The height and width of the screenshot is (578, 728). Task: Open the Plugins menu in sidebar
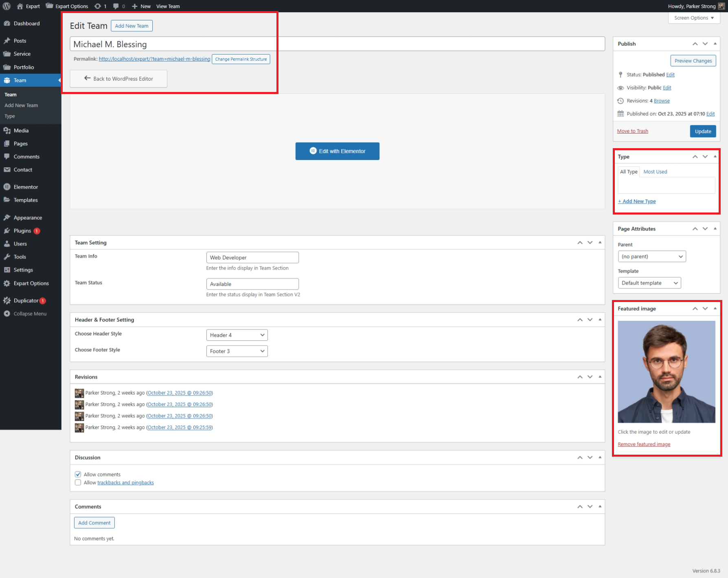[22, 231]
